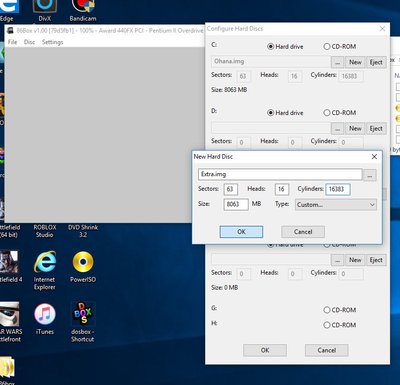Open dosbox Shortcut desktop icon
Image resolution: width=400 pixels, height=385 pixels.
click(83, 322)
